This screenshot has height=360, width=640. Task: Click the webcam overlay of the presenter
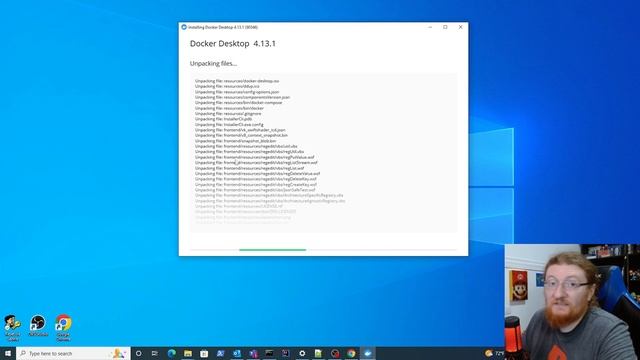(572, 302)
